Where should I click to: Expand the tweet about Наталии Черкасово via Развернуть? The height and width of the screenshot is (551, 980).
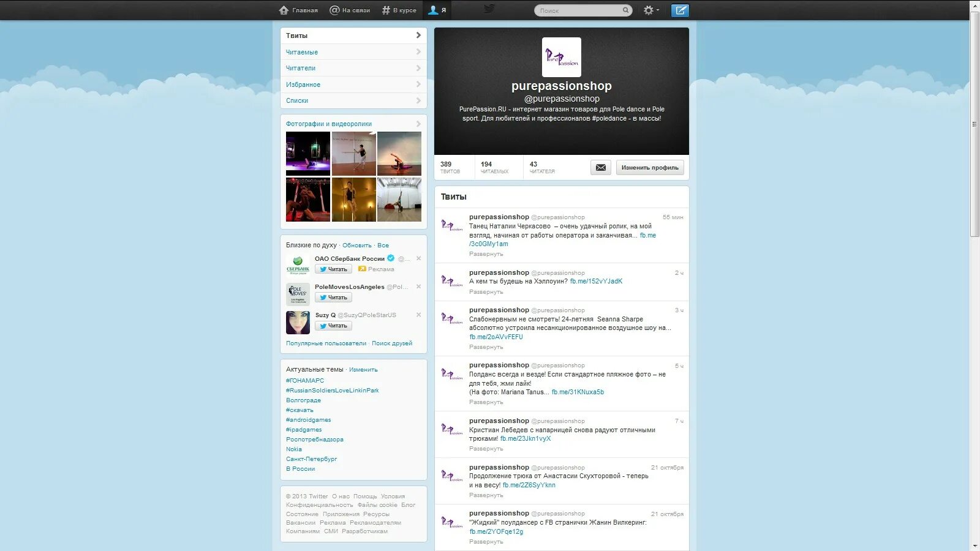(x=486, y=254)
